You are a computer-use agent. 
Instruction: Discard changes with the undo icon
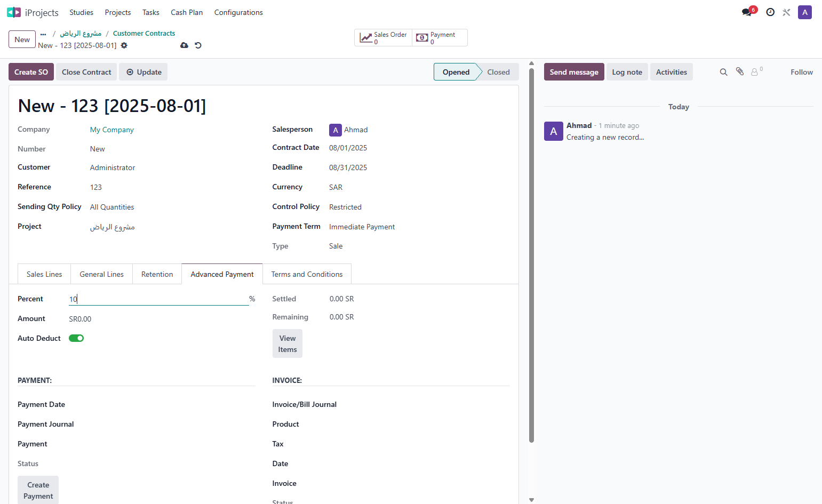click(198, 45)
